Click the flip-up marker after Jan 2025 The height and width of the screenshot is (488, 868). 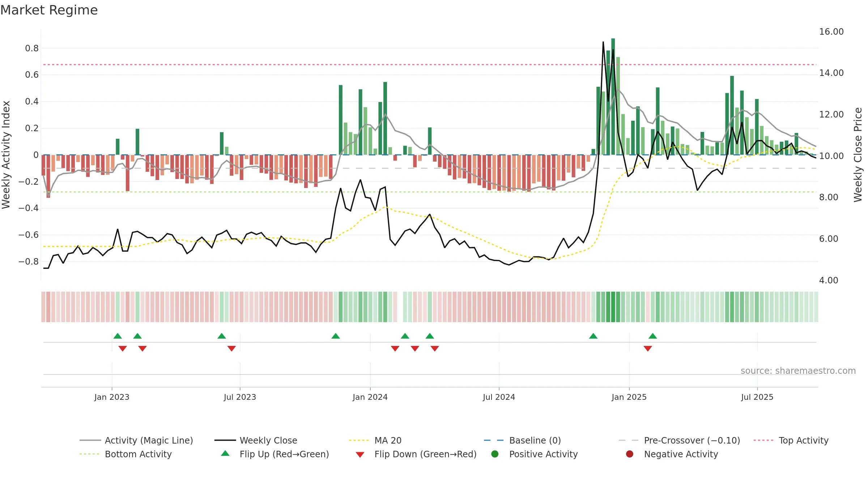tap(653, 336)
